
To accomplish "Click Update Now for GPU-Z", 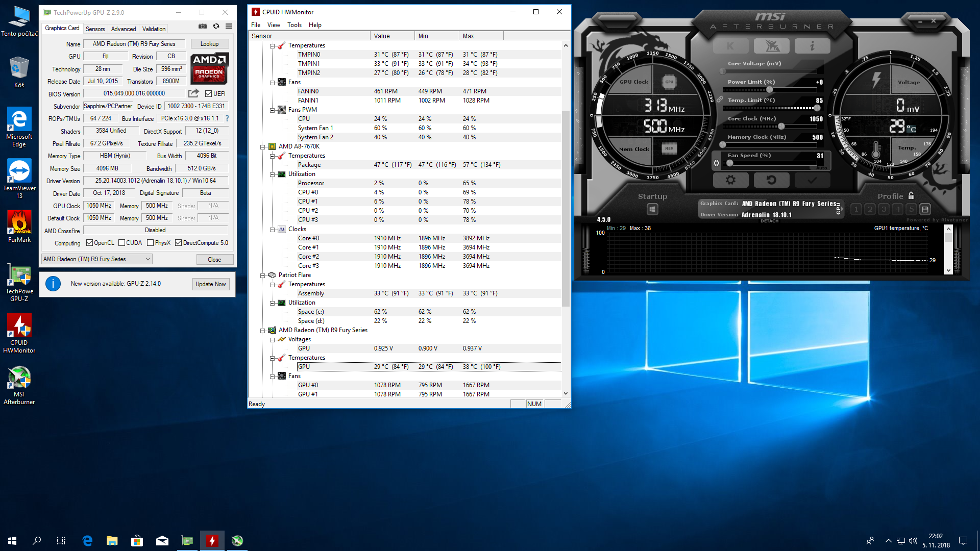I will (210, 284).
